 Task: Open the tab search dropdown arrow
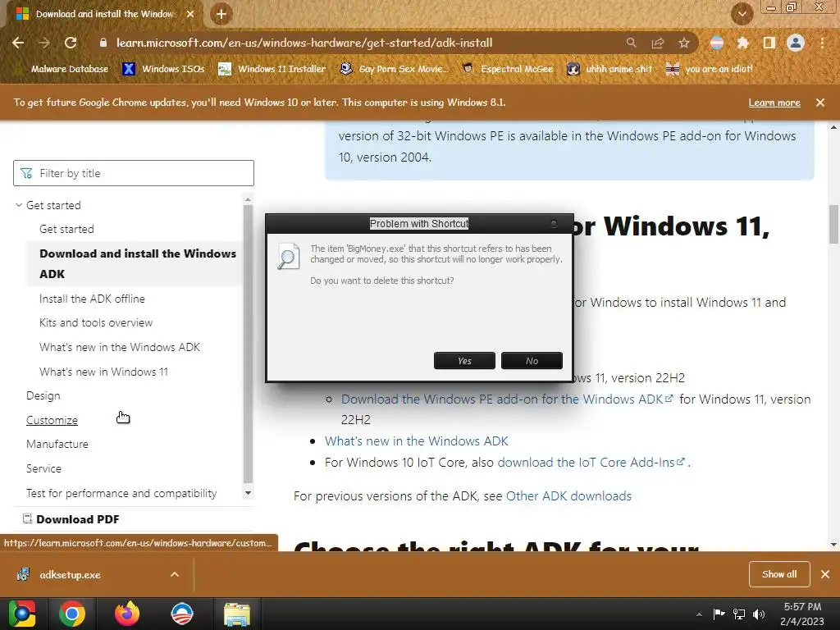click(742, 14)
